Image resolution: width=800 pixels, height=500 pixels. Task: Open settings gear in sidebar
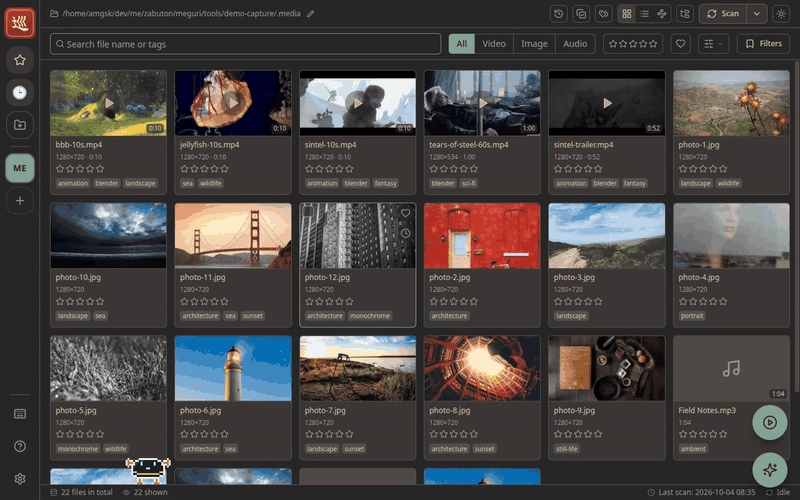point(20,479)
